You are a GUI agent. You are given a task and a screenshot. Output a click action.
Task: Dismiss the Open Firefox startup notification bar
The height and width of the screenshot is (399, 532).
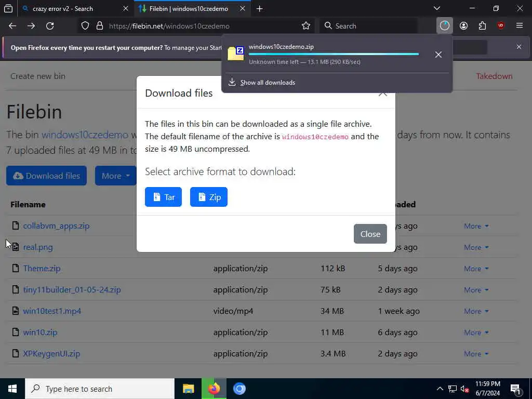coord(519,47)
